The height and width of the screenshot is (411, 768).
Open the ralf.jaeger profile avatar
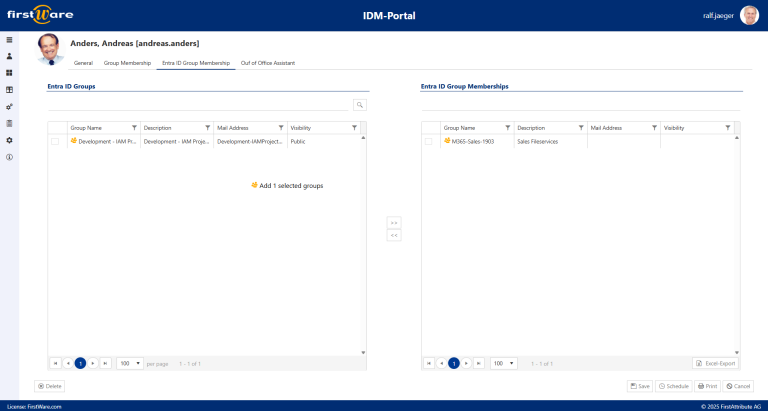pos(749,16)
